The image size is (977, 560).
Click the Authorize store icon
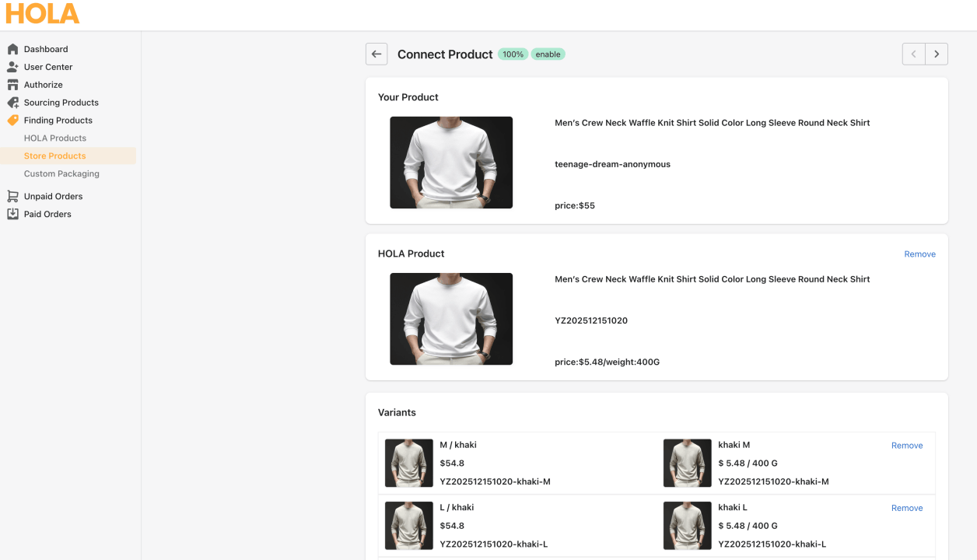point(12,85)
